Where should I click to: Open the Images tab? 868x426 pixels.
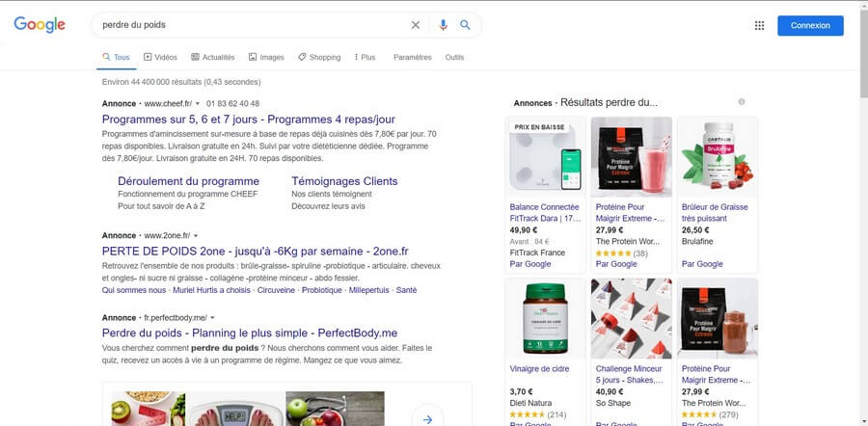click(x=266, y=57)
